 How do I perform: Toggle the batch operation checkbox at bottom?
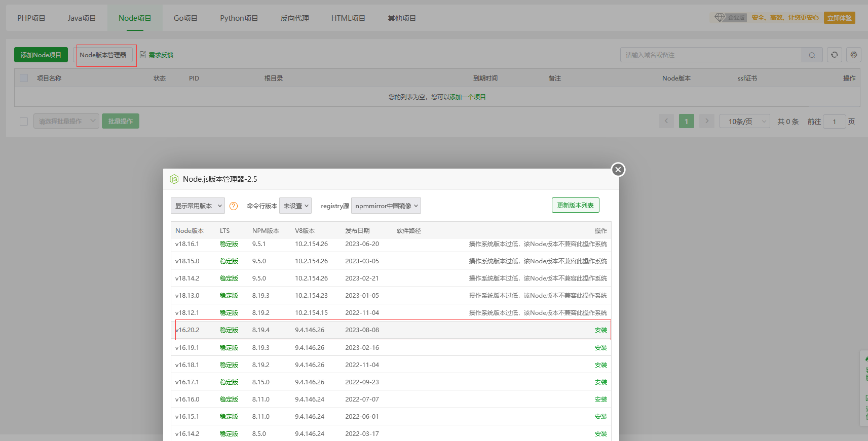(24, 122)
